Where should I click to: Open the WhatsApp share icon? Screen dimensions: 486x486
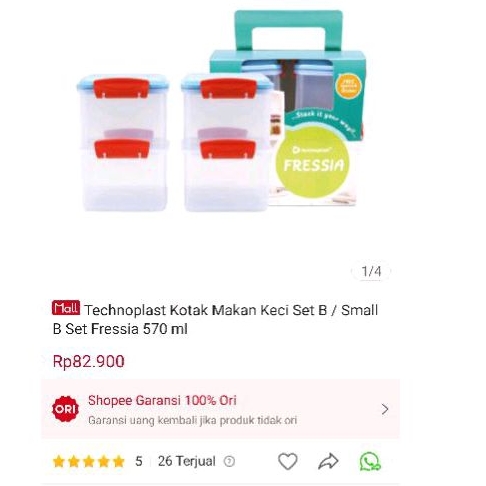[x=370, y=462]
